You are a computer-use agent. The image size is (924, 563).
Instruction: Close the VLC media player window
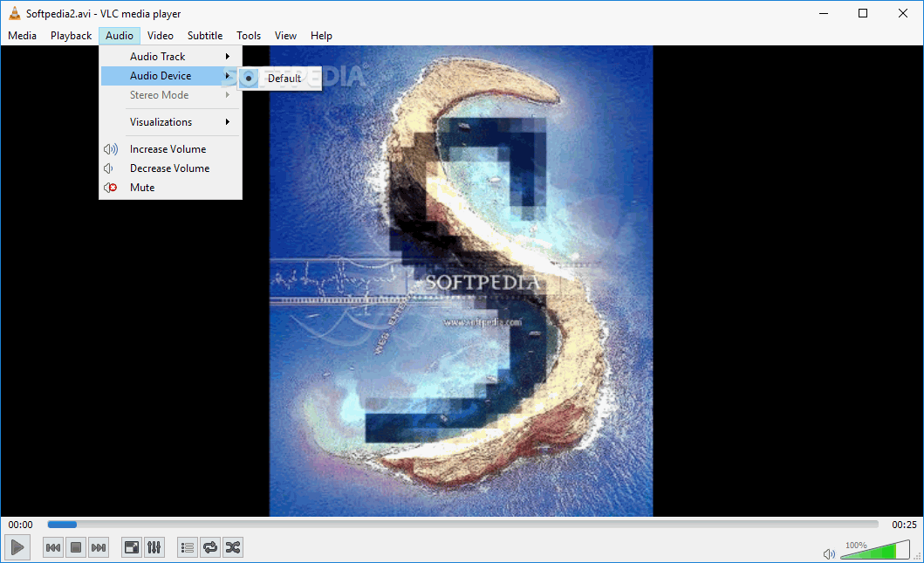[x=903, y=13]
